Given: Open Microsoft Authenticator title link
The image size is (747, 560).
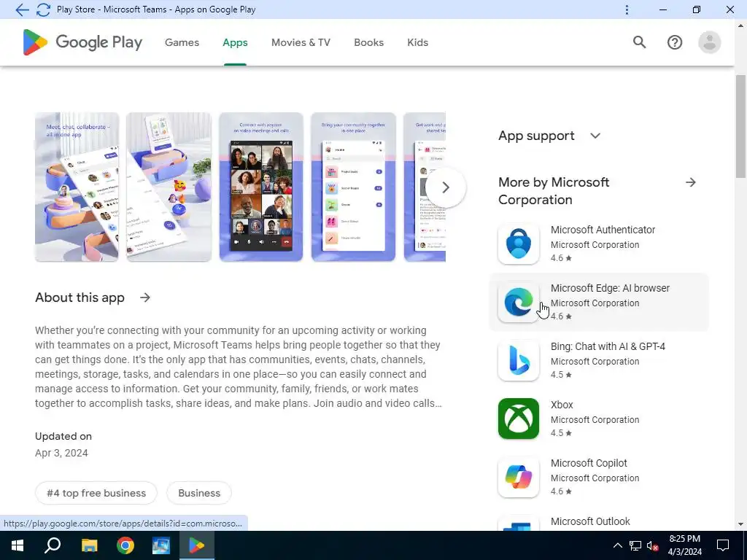Looking at the screenshot, I should coord(603,230).
